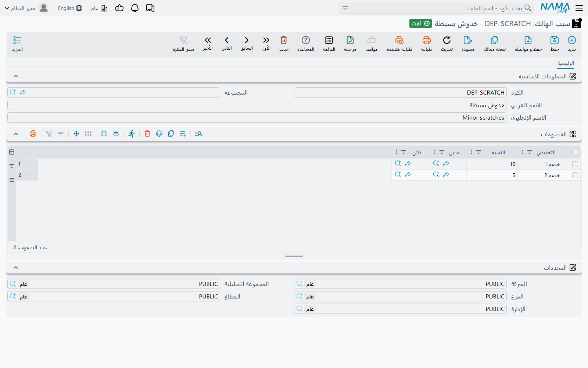Tick the checkbox for row خصم 1
Image resolution: width=588 pixels, height=368 pixels.
point(575,164)
